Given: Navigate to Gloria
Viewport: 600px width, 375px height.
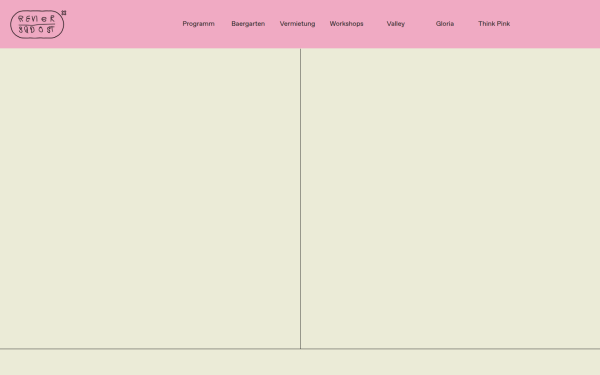Looking at the screenshot, I should (x=445, y=24).
